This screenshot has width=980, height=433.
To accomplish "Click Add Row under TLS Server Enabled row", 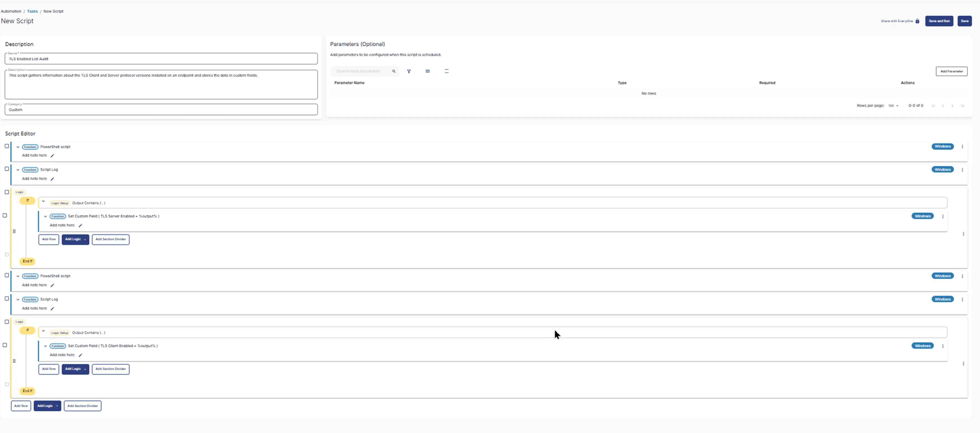I will pos(49,239).
